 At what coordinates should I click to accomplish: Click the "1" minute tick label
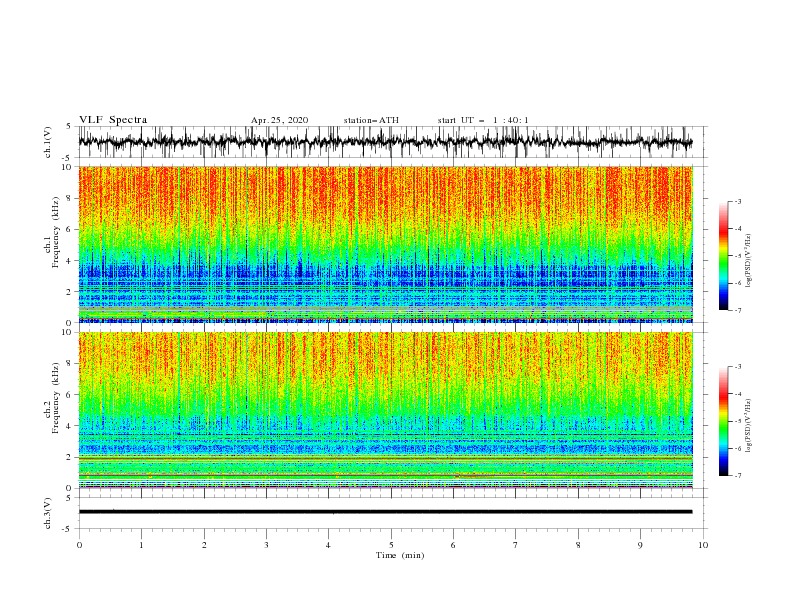(x=141, y=545)
